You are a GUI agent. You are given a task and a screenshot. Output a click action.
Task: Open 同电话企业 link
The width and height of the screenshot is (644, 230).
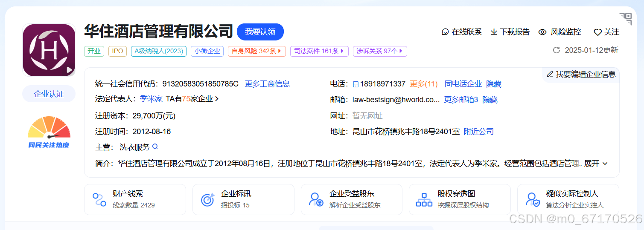coord(463,84)
